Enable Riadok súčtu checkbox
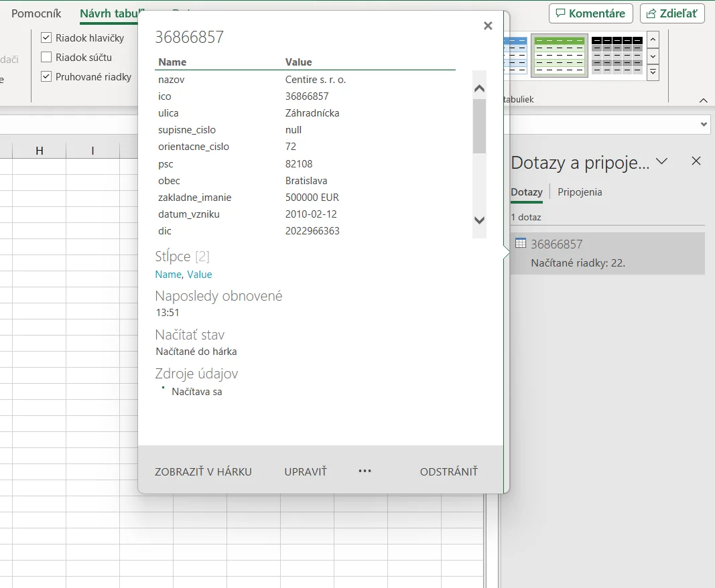Screen dimensions: 715x588 46,58
